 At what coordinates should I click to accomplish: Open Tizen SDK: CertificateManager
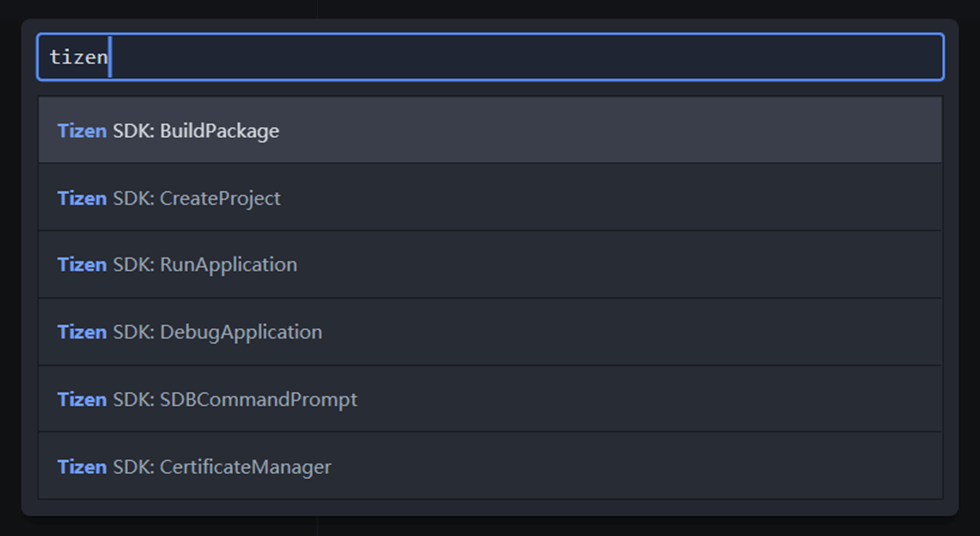point(490,466)
